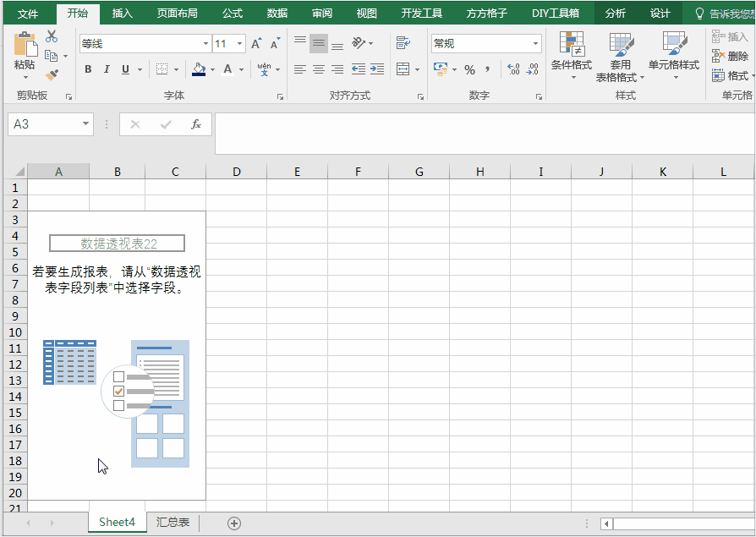Viewport: 756px width, 537px height.
Task: Select column D header
Action: (236, 172)
